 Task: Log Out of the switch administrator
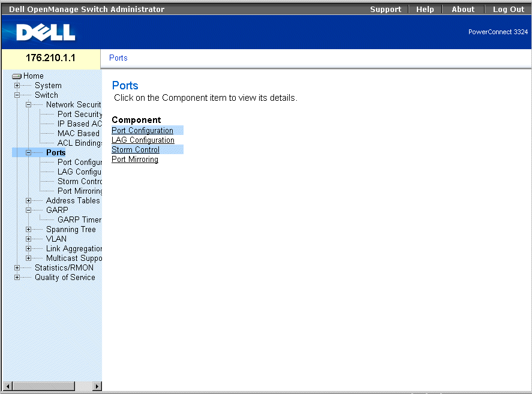point(509,9)
